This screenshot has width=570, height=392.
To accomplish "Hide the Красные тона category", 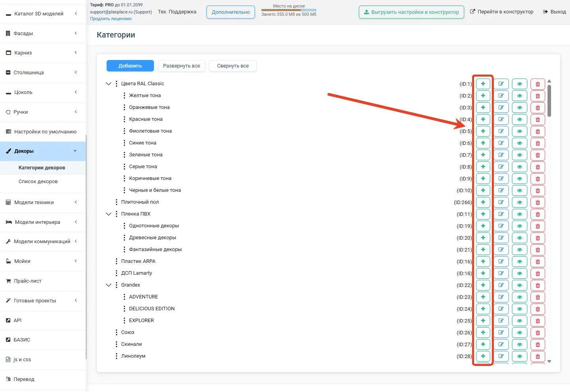I will point(519,119).
